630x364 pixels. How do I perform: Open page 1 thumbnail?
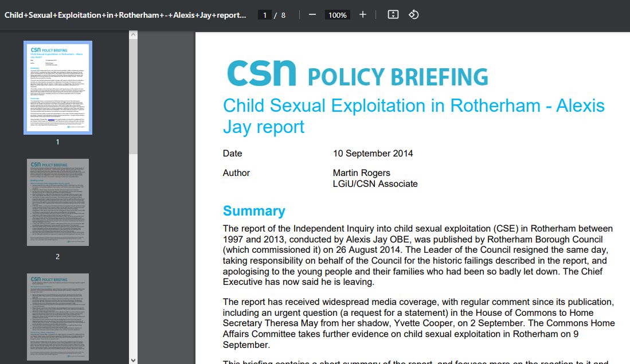(x=58, y=88)
